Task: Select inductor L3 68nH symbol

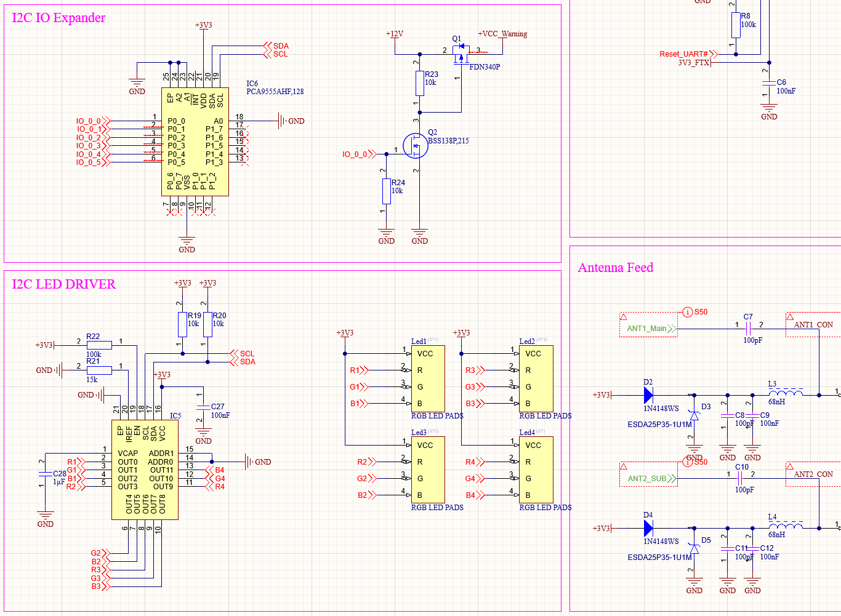Action: (786, 392)
